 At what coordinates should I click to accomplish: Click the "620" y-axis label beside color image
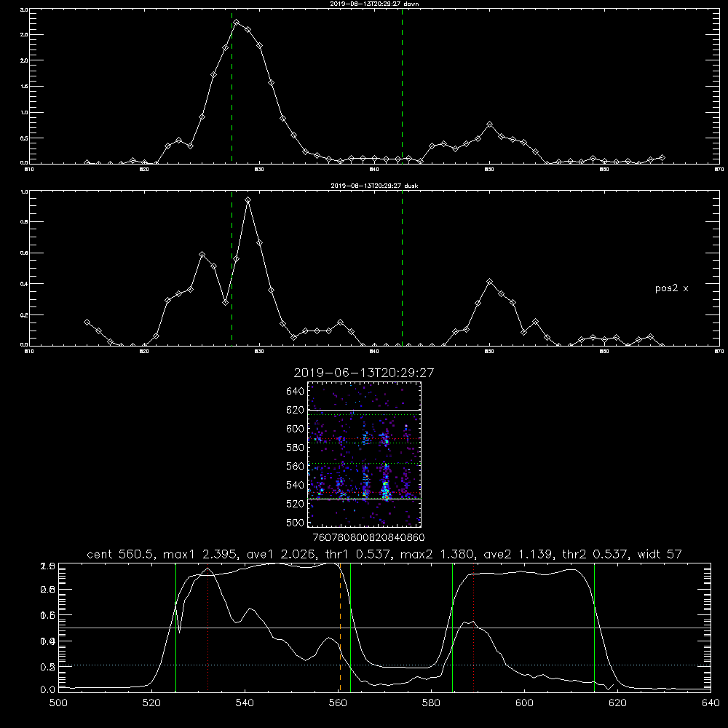(296, 410)
